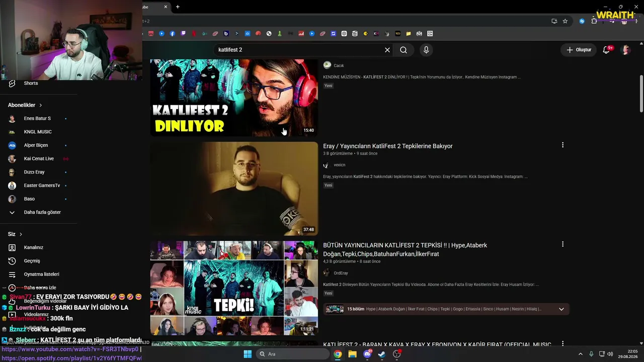The width and height of the screenshot is (644, 362).
Task: Click the page scrollbar thumb
Action: [641, 94]
